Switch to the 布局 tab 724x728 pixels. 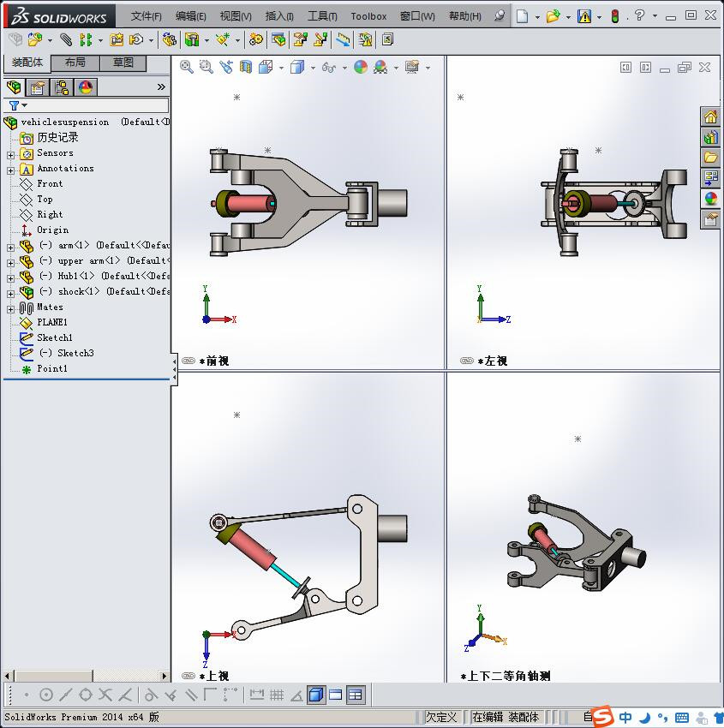pyautogui.click(x=75, y=63)
